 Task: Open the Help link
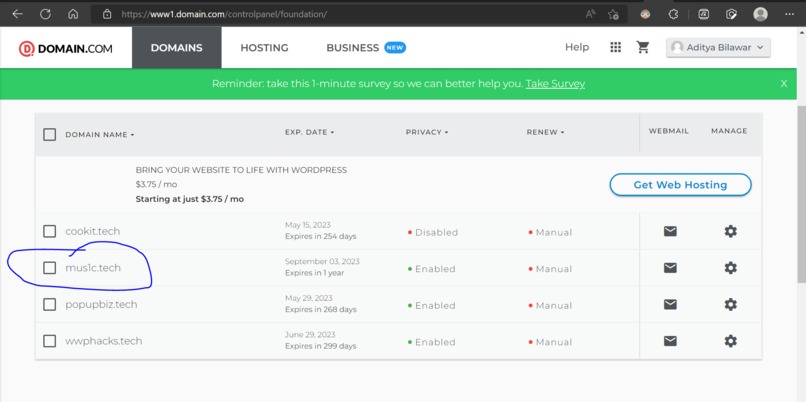click(577, 47)
